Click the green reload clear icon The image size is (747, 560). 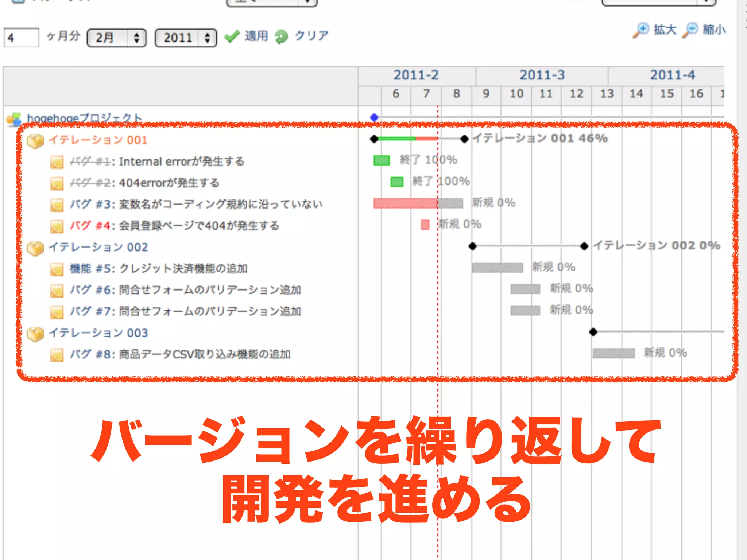pos(281,37)
